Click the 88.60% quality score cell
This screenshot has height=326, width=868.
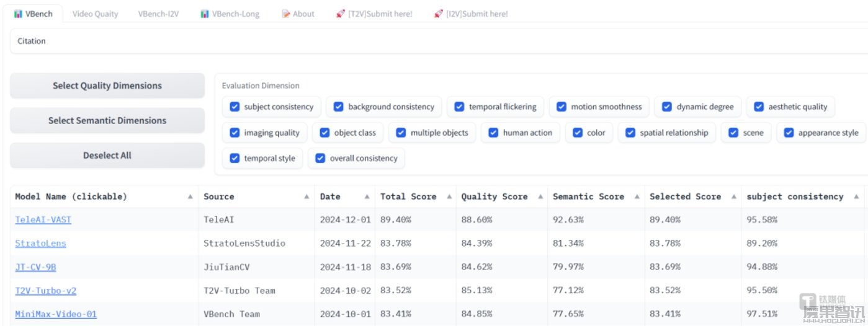pos(501,219)
